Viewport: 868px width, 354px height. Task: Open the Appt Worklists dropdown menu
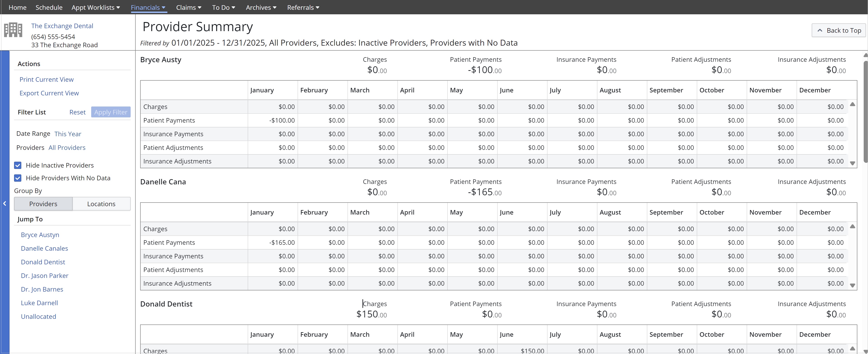[x=96, y=7]
